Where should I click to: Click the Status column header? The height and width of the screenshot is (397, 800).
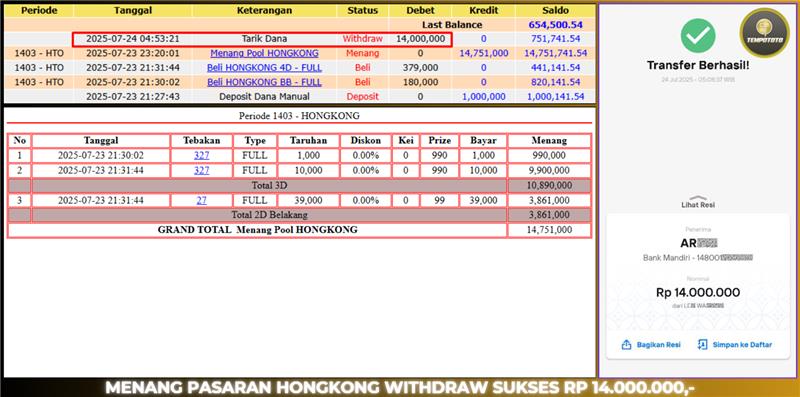tap(362, 10)
